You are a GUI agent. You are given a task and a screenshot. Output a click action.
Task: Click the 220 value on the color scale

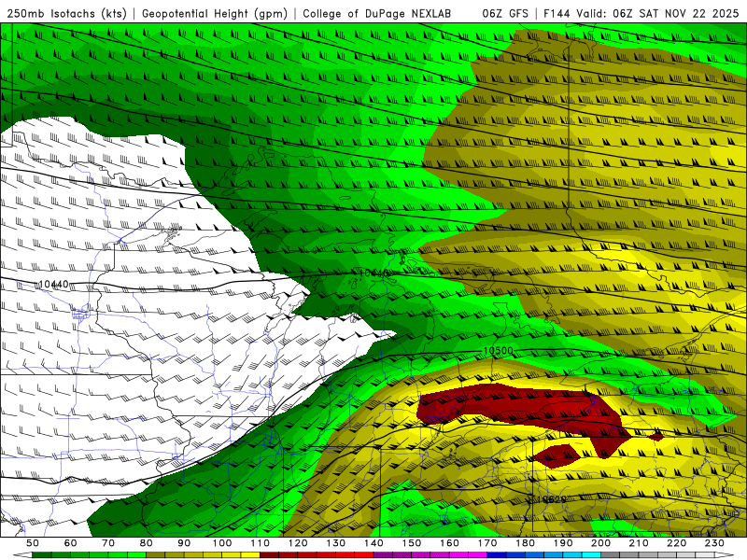677,543
